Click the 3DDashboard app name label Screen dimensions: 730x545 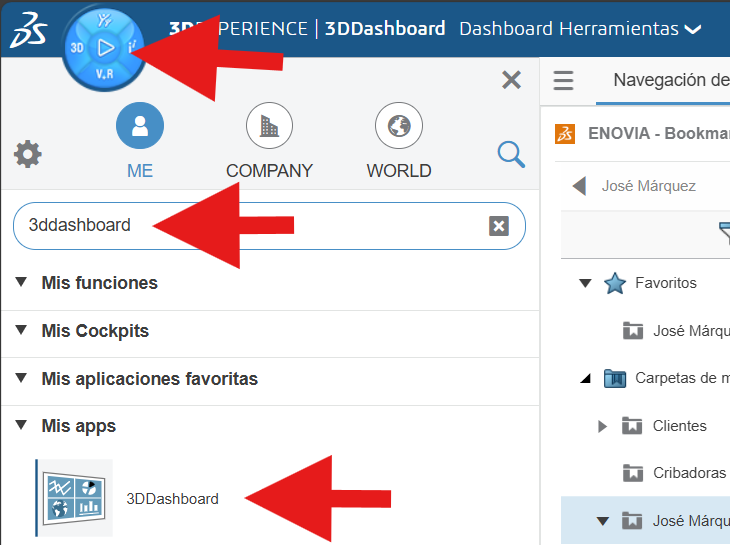172,499
